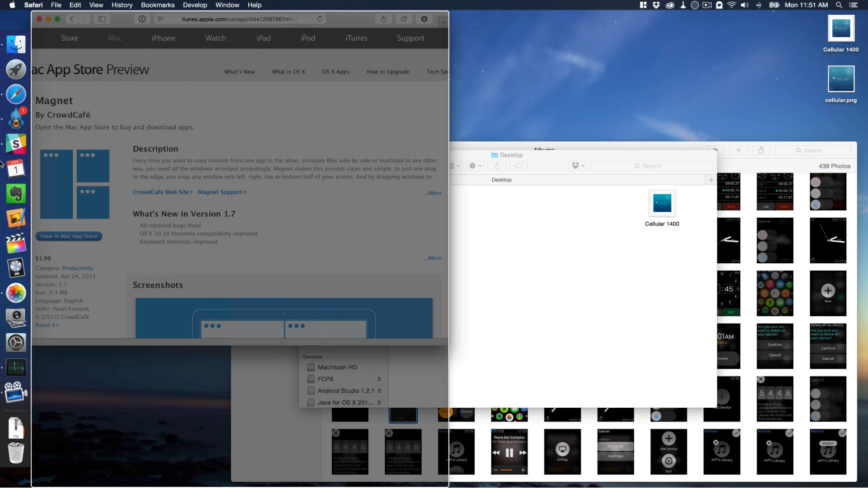
Task: Open Safari Downloads button
Action: [x=424, y=19]
